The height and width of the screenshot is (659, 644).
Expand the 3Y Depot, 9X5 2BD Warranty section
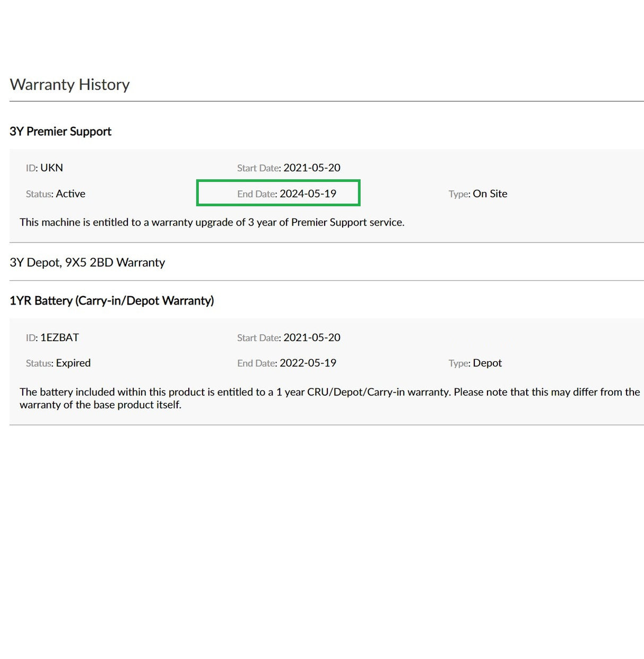pyautogui.click(x=88, y=263)
